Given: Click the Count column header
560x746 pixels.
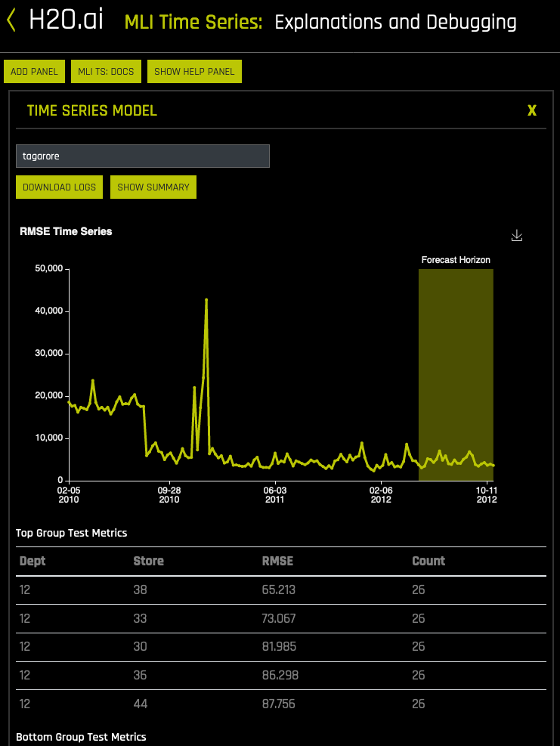Looking at the screenshot, I should click(x=429, y=561).
